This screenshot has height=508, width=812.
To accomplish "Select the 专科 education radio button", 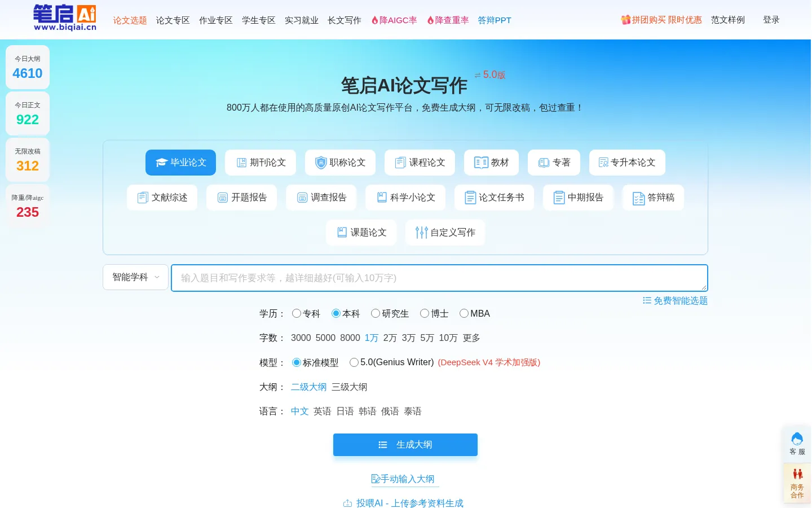I will [x=297, y=313].
